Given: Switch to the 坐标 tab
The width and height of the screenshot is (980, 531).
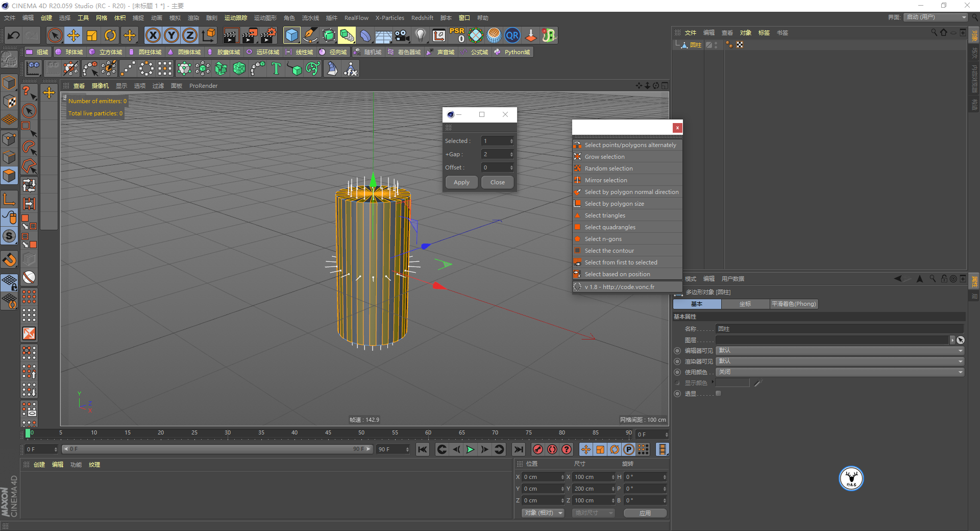Looking at the screenshot, I should 745,304.
